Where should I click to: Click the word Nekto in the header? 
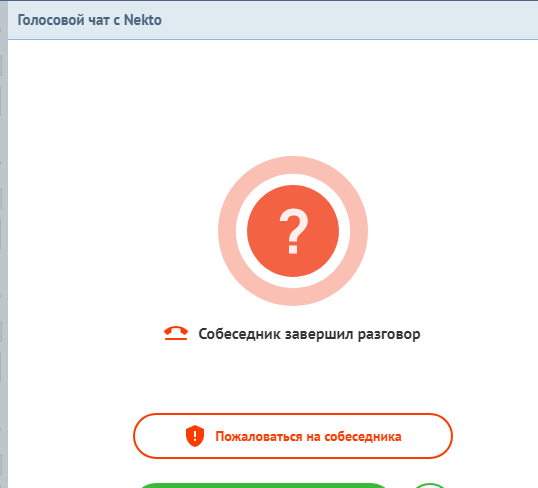click(x=142, y=20)
